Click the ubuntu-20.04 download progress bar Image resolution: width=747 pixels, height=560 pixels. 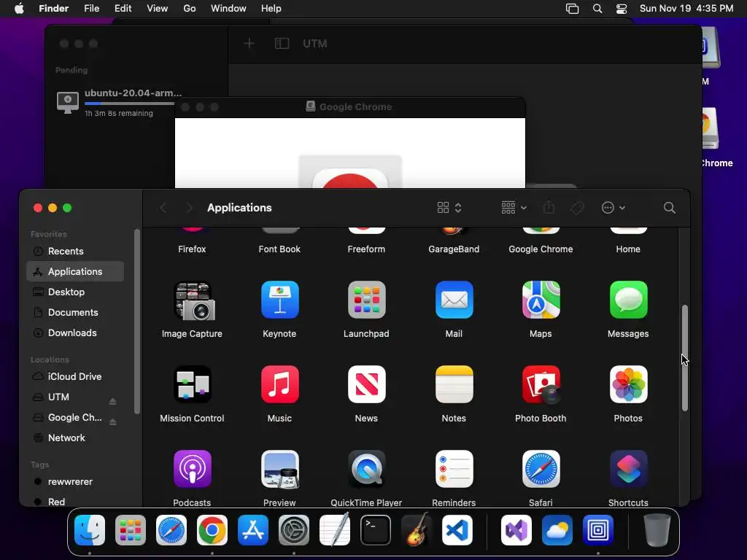click(130, 104)
